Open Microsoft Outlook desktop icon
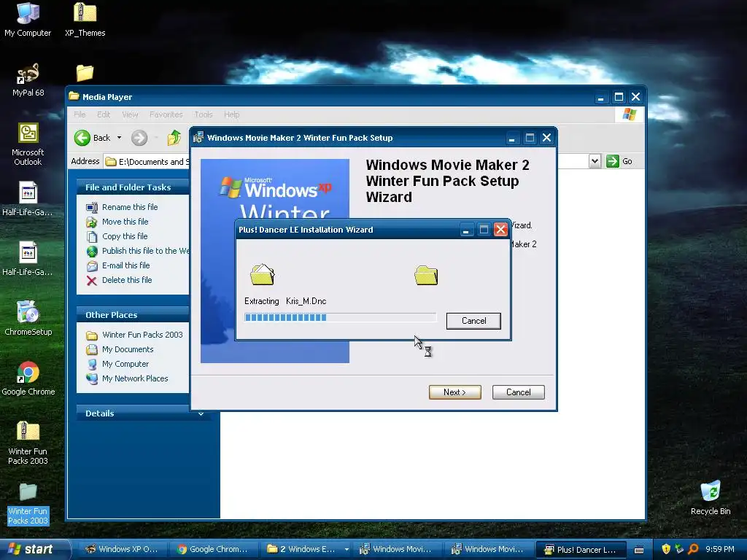The height and width of the screenshot is (560, 747). click(x=28, y=144)
